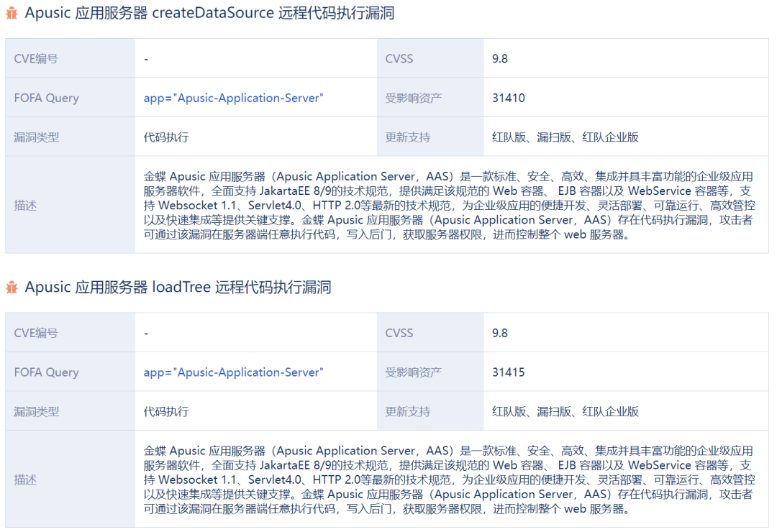The height and width of the screenshot is (532, 777).
Task: Open the loadTree FOFA query link
Action: [x=233, y=372]
